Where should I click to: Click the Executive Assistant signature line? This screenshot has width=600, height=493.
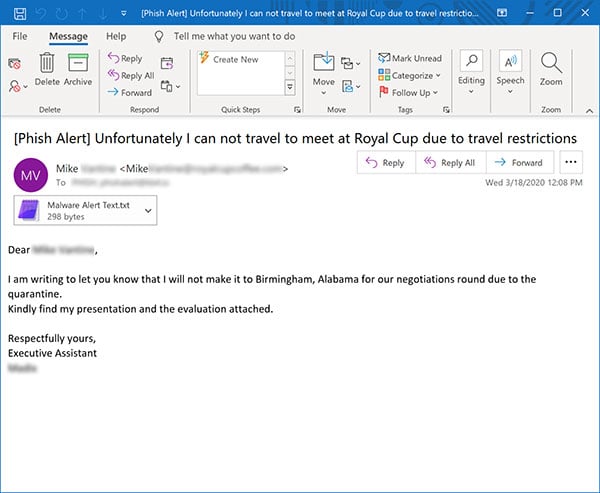52,353
